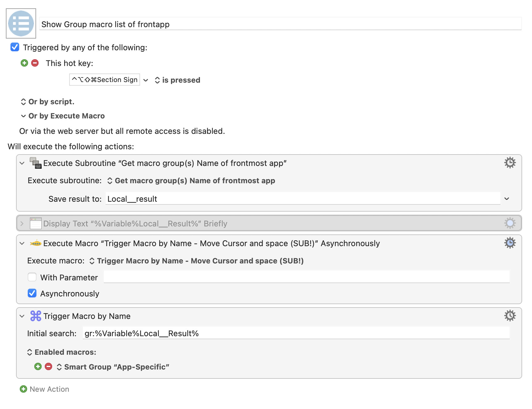
Task: Add a new trigger with green plus
Action: pos(24,63)
